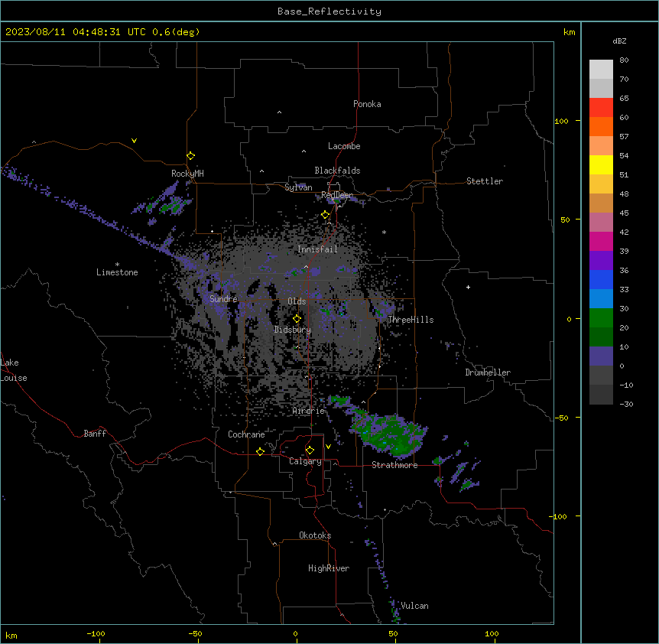Click the yellow diamond marker above Calgary label
This screenshot has height=644, width=659.
[310, 450]
